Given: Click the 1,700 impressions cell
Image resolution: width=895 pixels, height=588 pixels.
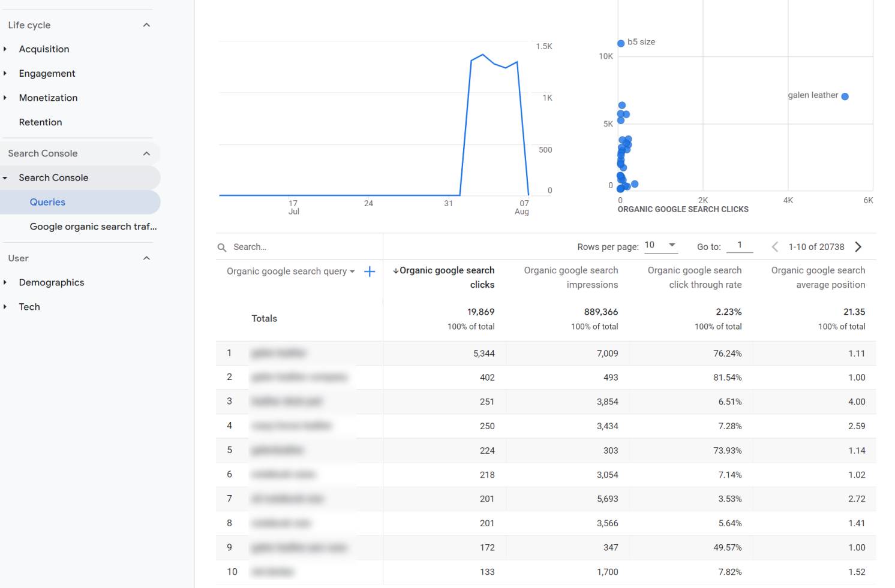Looking at the screenshot, I should click(x=607, y=572).
